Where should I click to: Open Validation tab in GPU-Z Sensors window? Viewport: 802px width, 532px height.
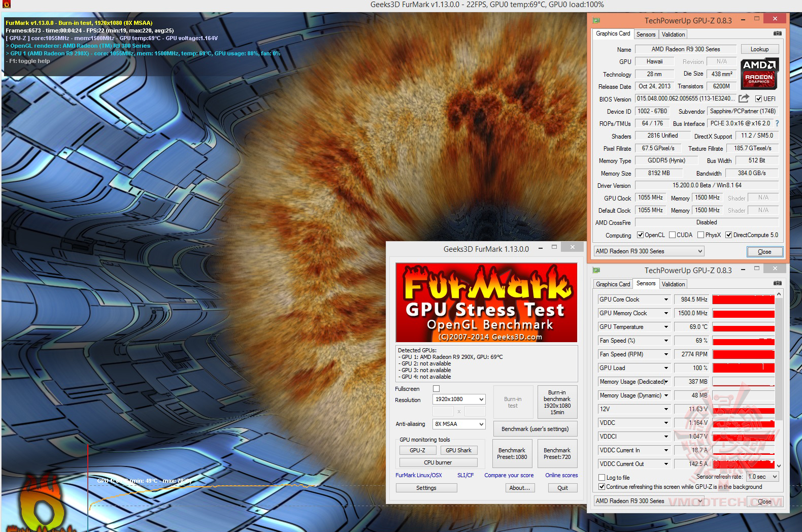point(673,284)
